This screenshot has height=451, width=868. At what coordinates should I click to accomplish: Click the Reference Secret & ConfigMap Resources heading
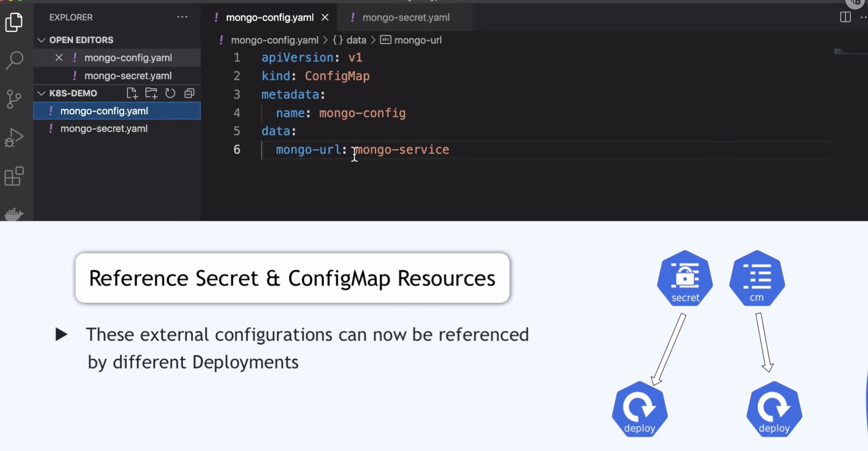(x=292, y=278)
